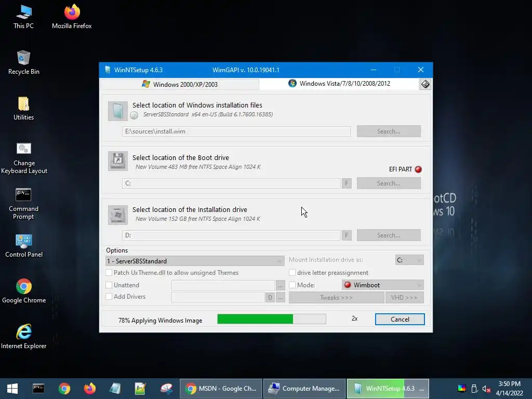Click the install.wim path field
Viewport: 532px width, 399px height.
point(236,131)
